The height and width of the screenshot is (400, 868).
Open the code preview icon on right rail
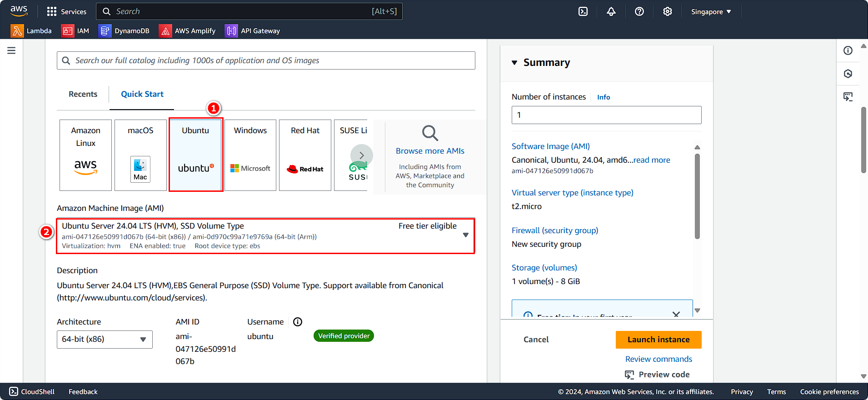click(848, 97)
